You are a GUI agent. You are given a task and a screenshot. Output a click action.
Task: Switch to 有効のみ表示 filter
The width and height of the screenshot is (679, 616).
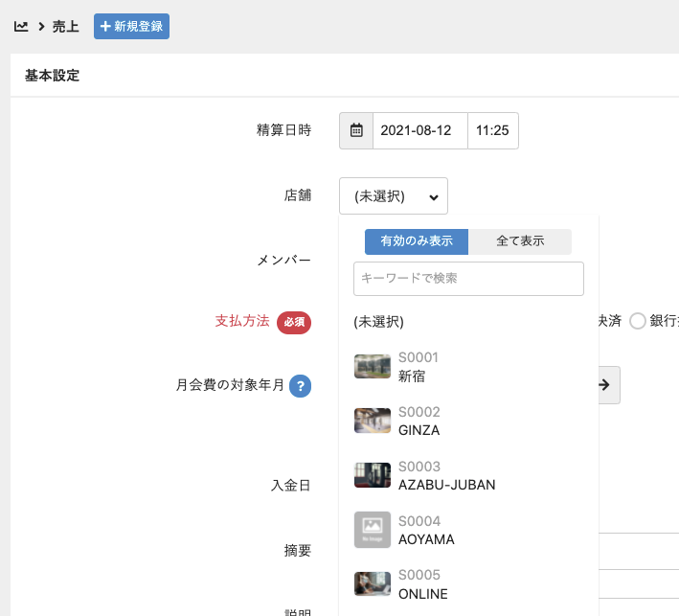click(x=416, y=241)
